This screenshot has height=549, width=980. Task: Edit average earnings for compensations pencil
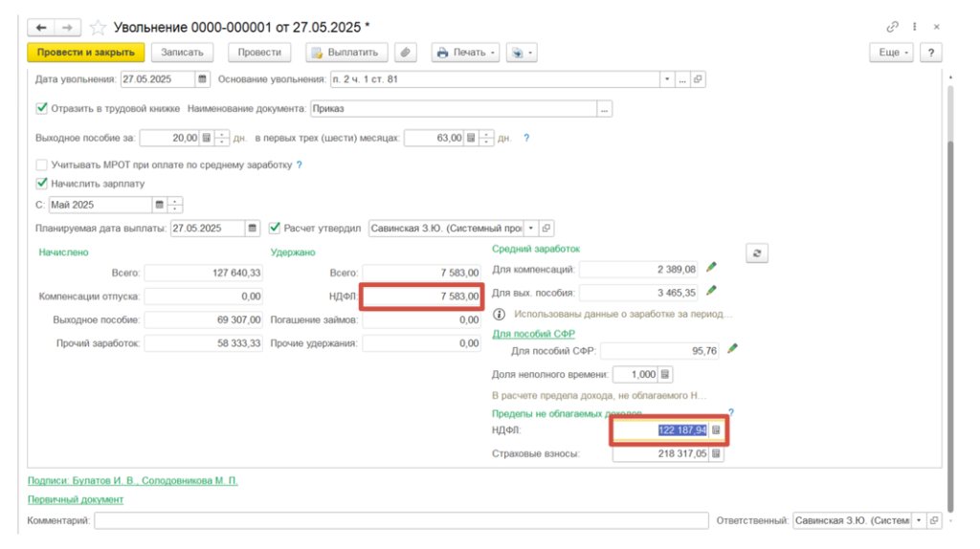pos(711,269)
